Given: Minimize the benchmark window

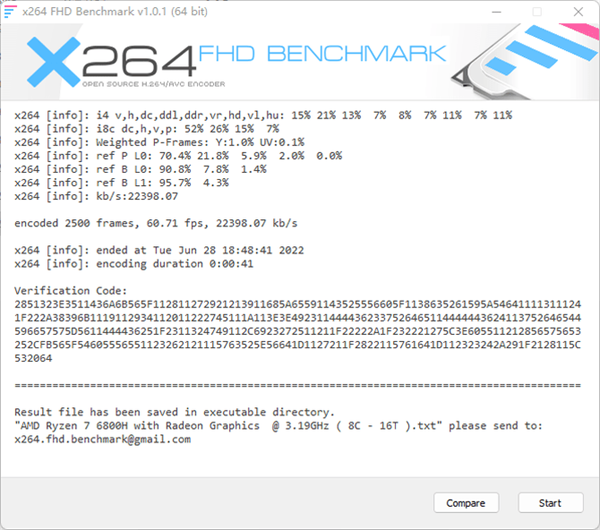Looking at the screenshot, I should 496,12.
